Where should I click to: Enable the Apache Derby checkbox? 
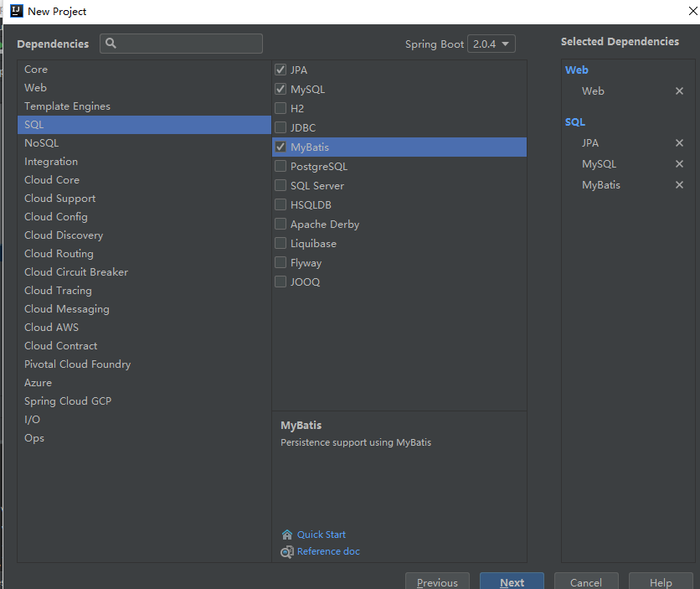[x=281, y=224]
